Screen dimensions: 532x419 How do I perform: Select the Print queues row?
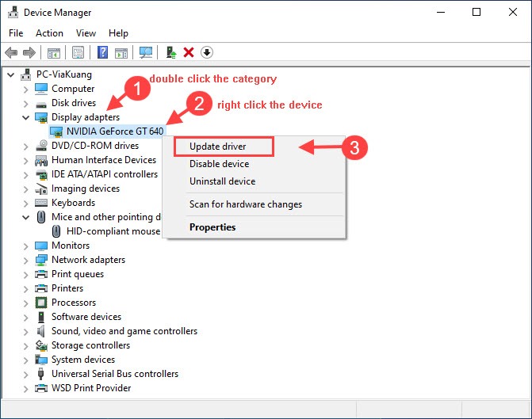70,274
